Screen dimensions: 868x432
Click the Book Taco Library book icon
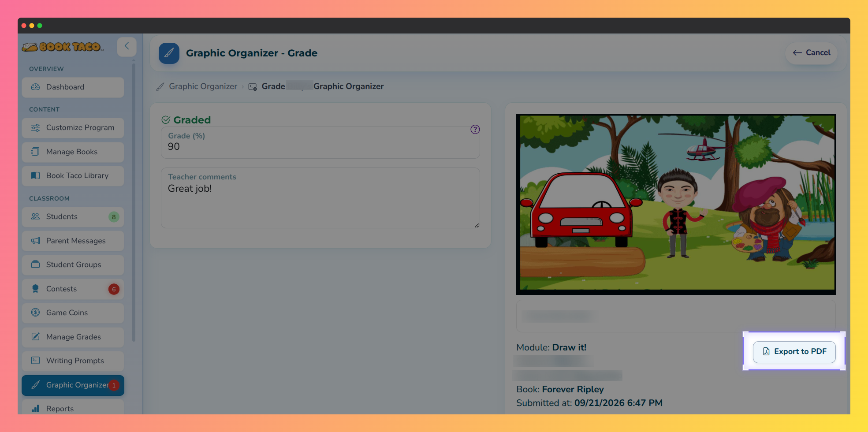pyautogui.click(x=36, y=175)
